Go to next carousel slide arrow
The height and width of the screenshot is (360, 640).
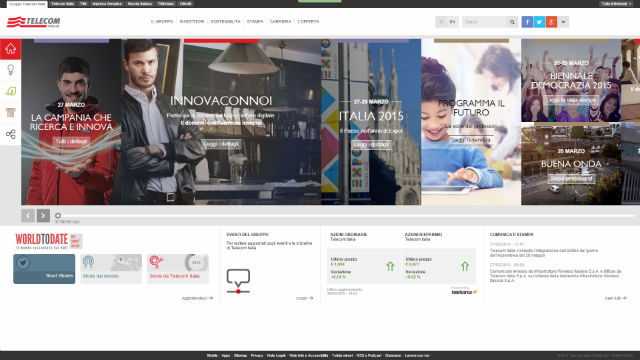tap(43, 216)
